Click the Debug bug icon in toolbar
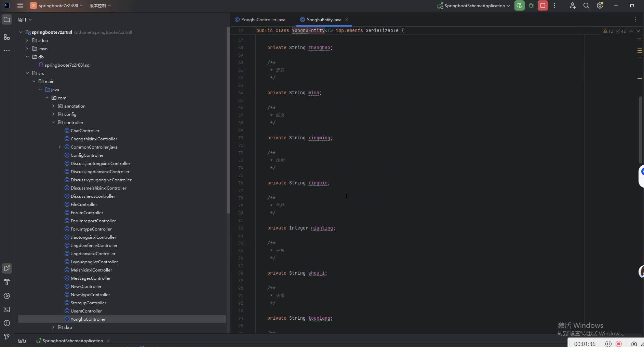Image resolution: width=644 pixels, height=347 pixels. point(531,6)
